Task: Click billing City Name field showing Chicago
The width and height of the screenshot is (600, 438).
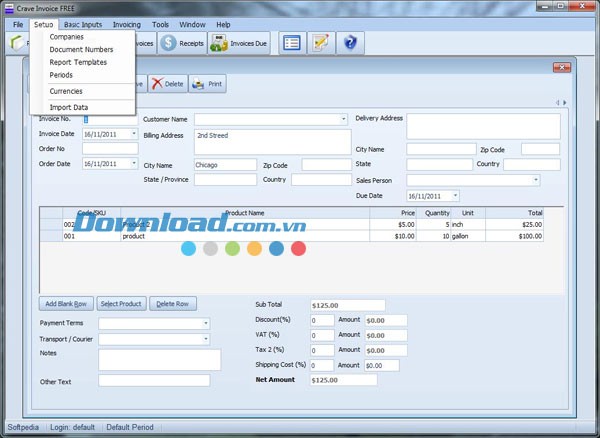Action: point(225,165)
